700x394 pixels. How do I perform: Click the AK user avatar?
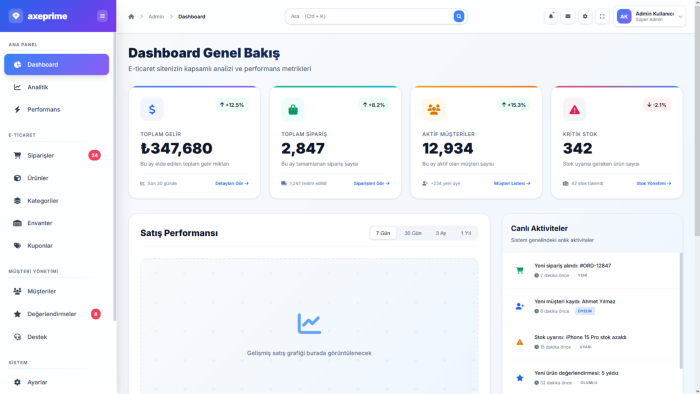tap(624, 17)
